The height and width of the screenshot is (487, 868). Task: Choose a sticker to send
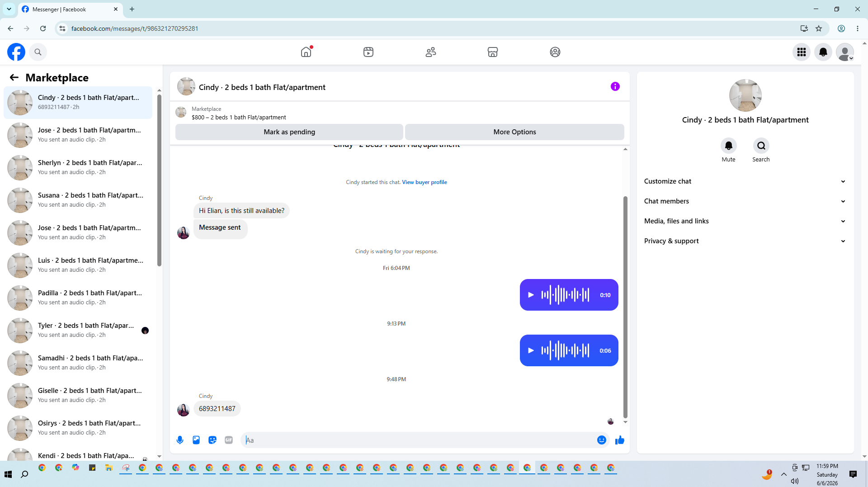point(212,440)
